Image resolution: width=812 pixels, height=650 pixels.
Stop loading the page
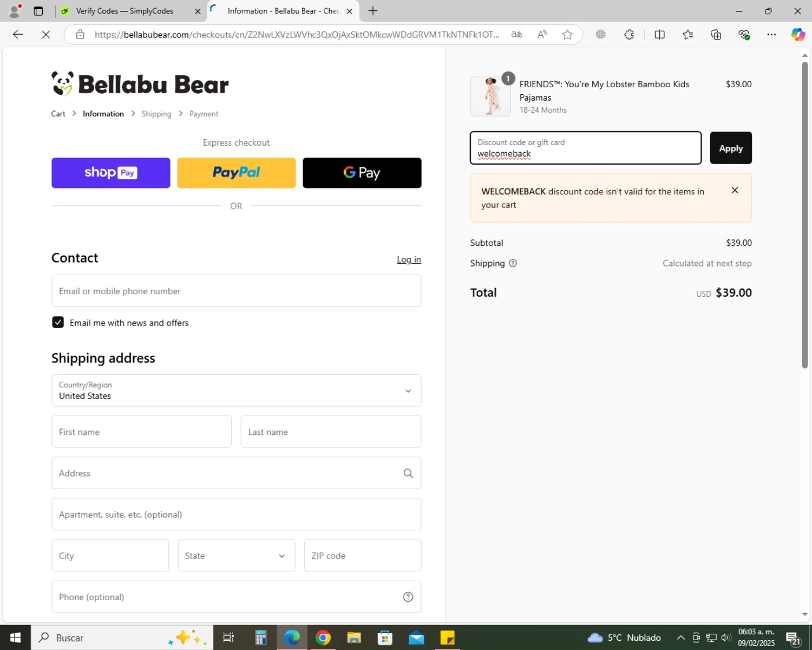pos(46,35)
